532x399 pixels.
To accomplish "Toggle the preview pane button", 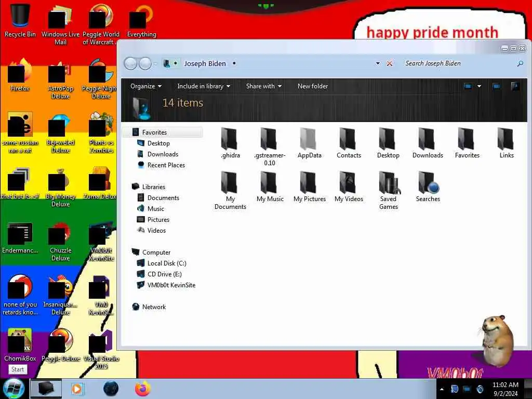I will point(496,86).
